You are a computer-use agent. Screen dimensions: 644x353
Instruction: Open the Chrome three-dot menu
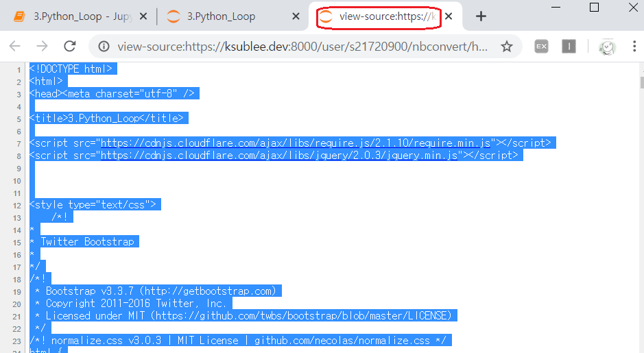coord(634,47)
